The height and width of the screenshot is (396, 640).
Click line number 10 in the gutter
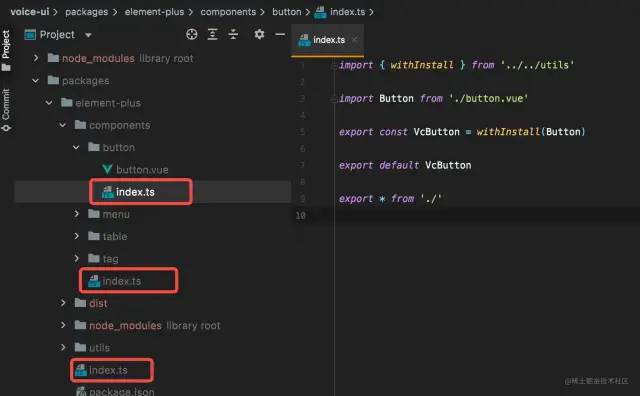301,215
